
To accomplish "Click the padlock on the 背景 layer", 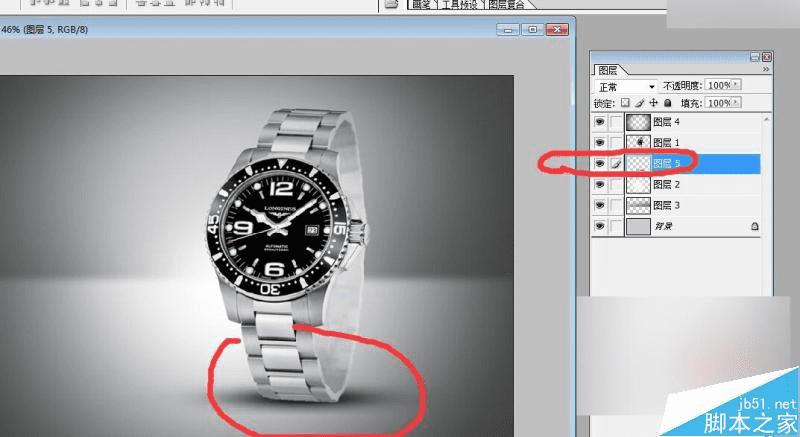I will click(755, 226).
